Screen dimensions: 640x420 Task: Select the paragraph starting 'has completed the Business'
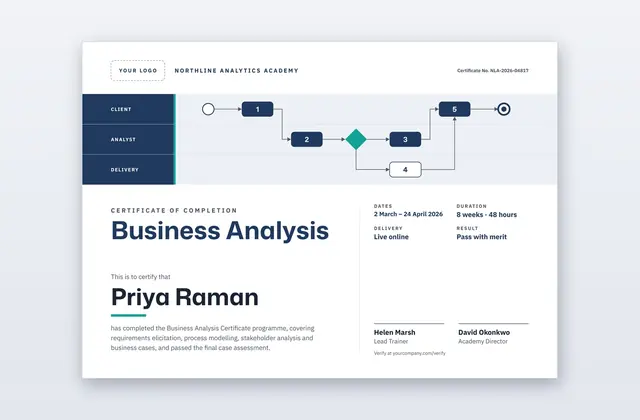pos(212,338)
